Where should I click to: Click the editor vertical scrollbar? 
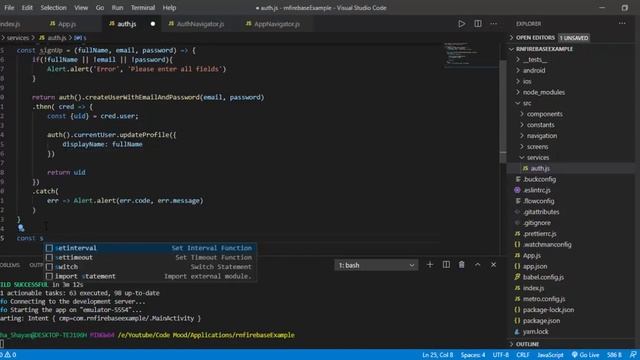click(503, 111)
